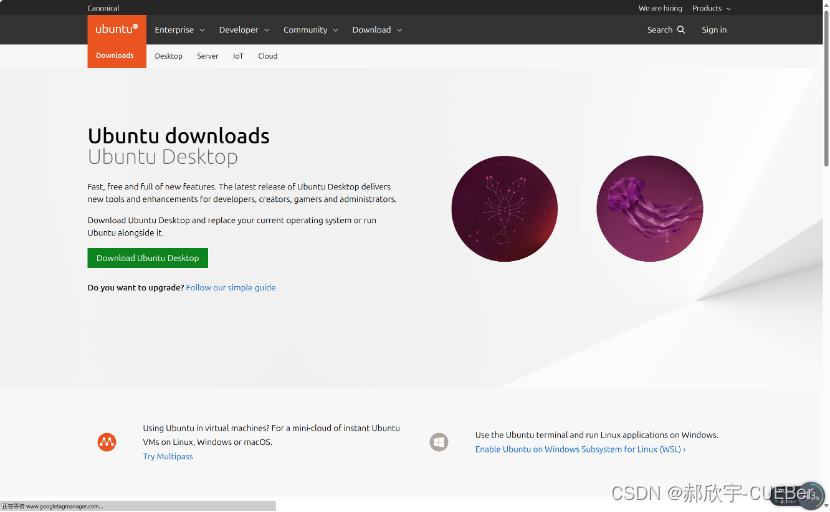Open the Cloud sub-tab
Screen dimensions: 830x512
267,56
